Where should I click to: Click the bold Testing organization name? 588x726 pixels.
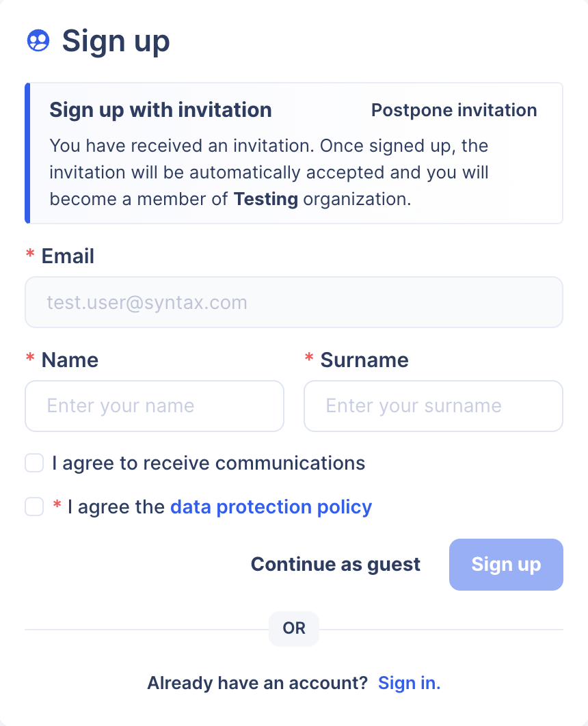pyautogui.click(x=266, y=200)
